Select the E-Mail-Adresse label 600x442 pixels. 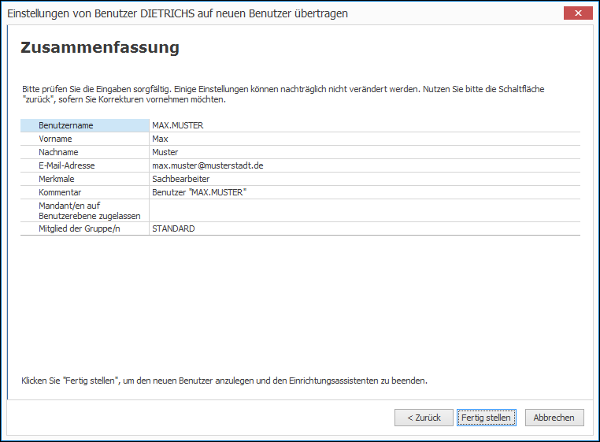pos(67,166)
